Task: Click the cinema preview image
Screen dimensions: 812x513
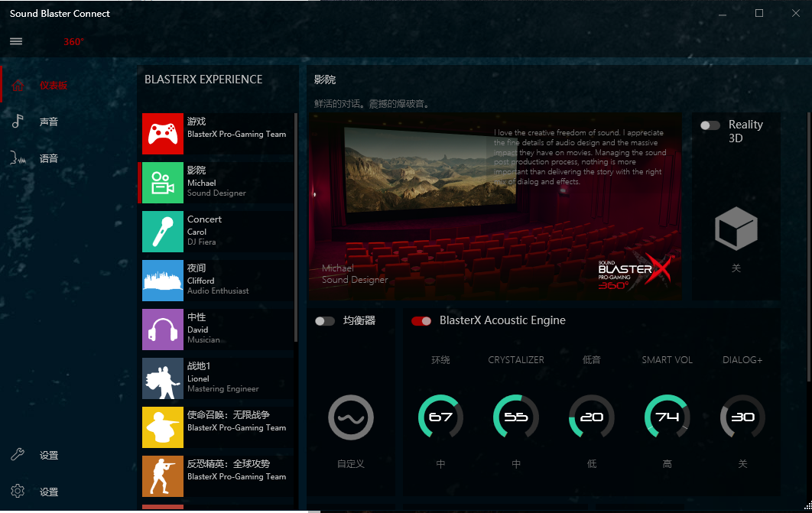Action: 495,206
